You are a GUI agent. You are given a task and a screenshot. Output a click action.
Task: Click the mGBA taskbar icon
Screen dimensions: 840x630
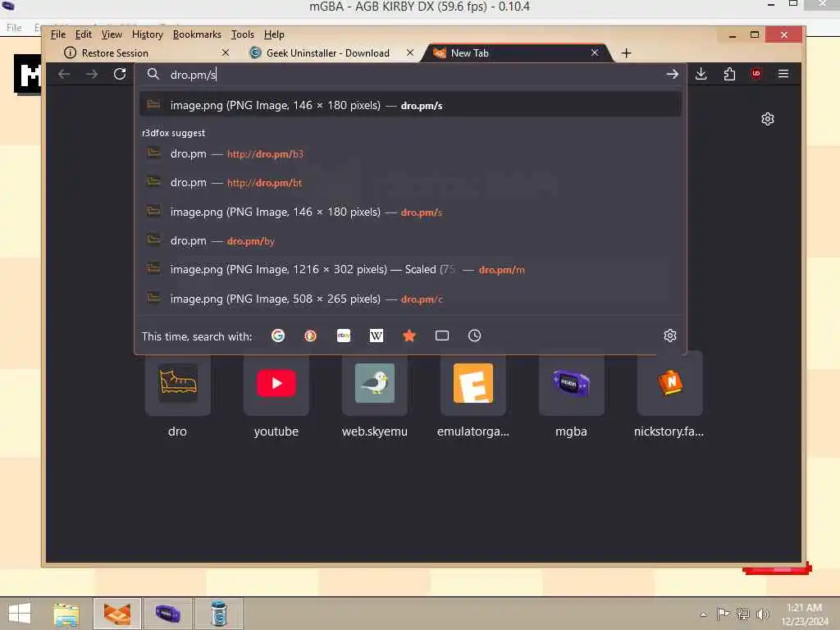(167, 614)
